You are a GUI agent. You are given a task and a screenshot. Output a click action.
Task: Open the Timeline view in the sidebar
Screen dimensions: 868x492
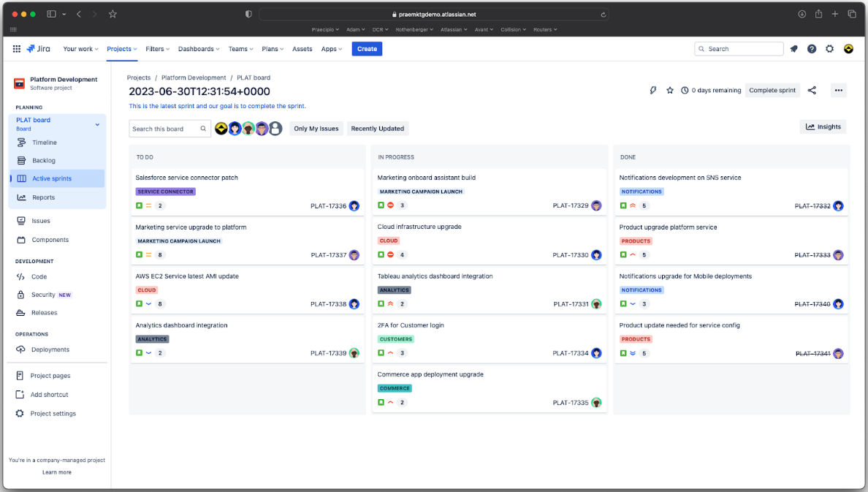click(x=43, y=143)
